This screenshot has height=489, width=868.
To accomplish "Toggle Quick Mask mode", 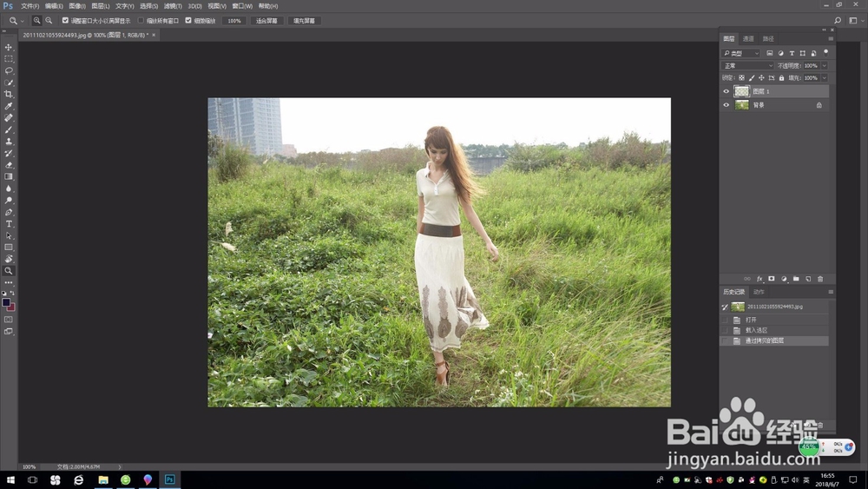I will point(9,320).
